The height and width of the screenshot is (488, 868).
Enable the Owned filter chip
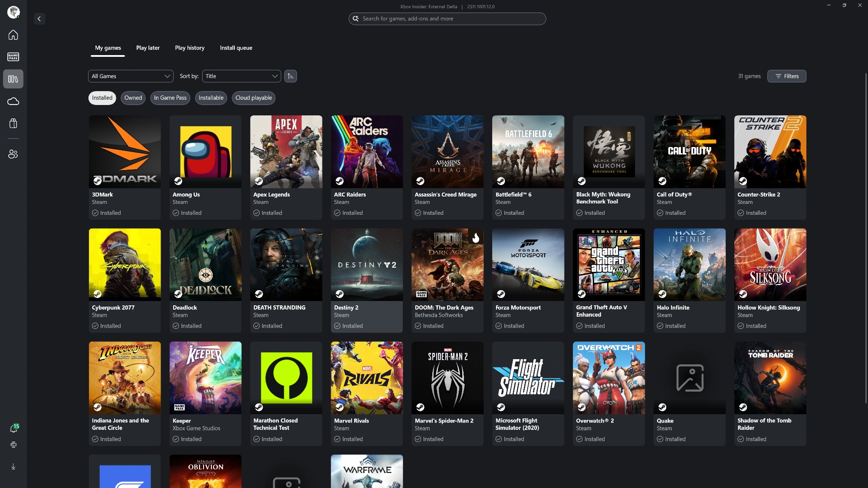point(133,98)
